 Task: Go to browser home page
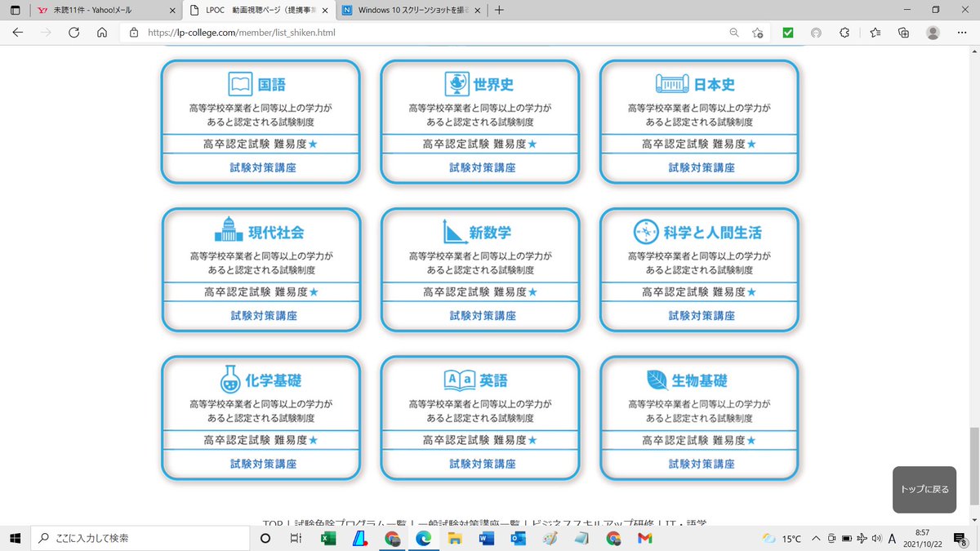point(102,33)
